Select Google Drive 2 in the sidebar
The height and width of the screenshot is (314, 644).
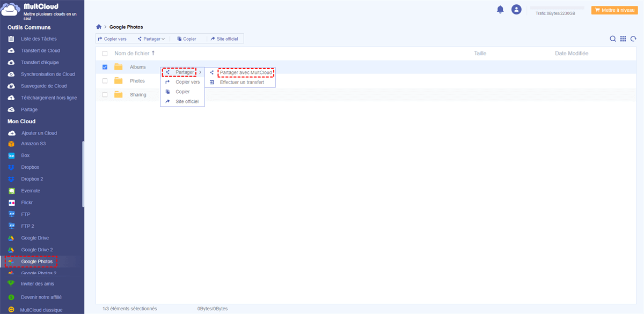[37, 250]
